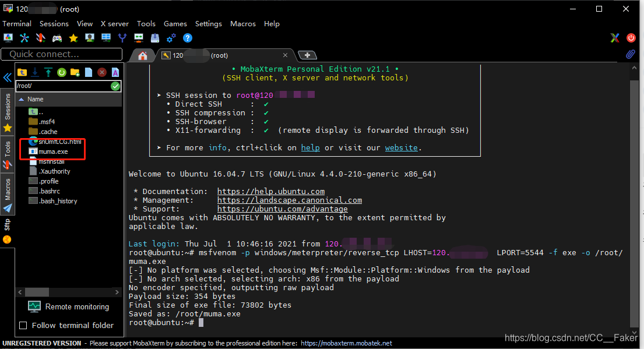
Task: Click the help link in terminal banner
Action: pyautogui.click(x=311, y=148)
